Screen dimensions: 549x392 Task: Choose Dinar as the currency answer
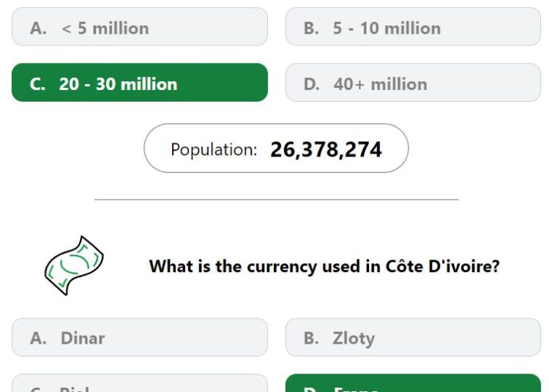point(140,337)
